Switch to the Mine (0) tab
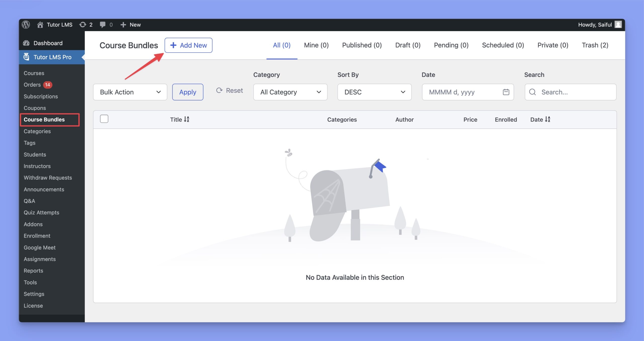 click(x=316, y=45)
